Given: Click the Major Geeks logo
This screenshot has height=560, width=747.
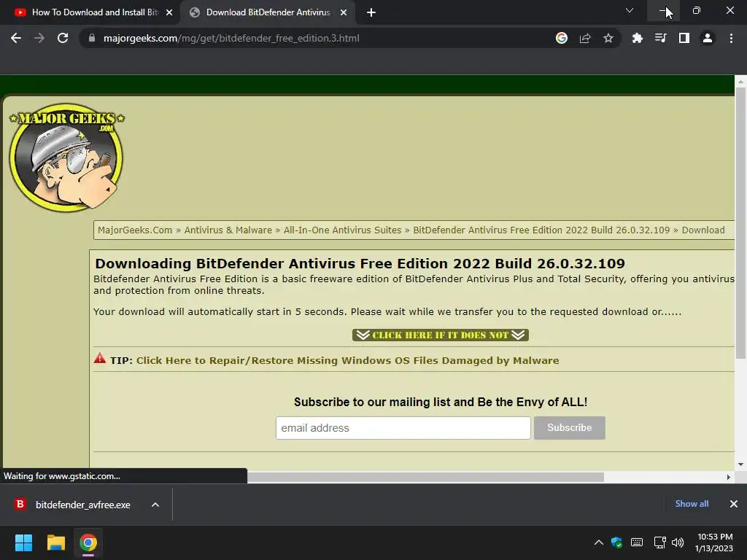Looking at the screenshot, I should tap(66, 157).
